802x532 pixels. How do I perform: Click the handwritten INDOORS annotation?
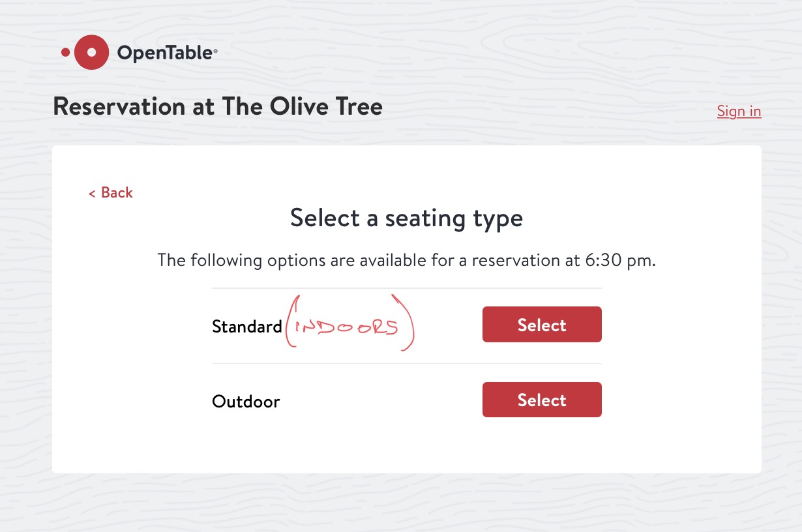point(346,327)
